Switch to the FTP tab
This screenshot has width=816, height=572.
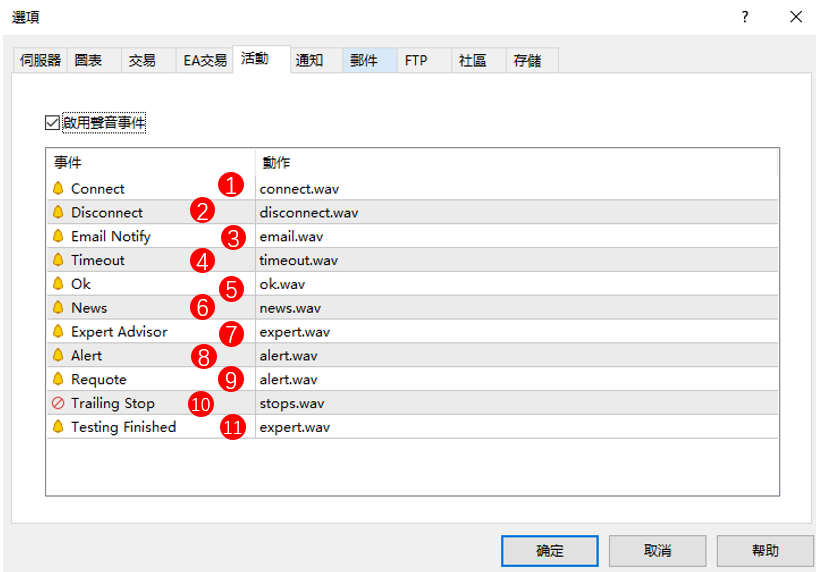click(424, 60)
